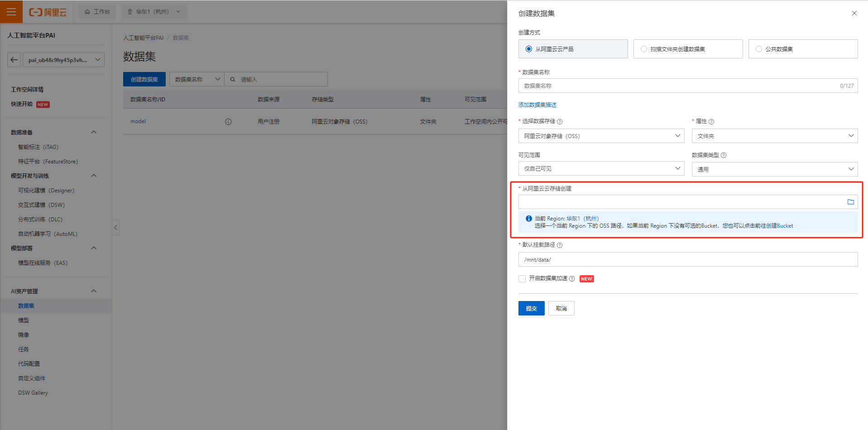The height and width of the screenshot is (430, 868).
Task: Open the model dataset link
Action: [138, 121]
